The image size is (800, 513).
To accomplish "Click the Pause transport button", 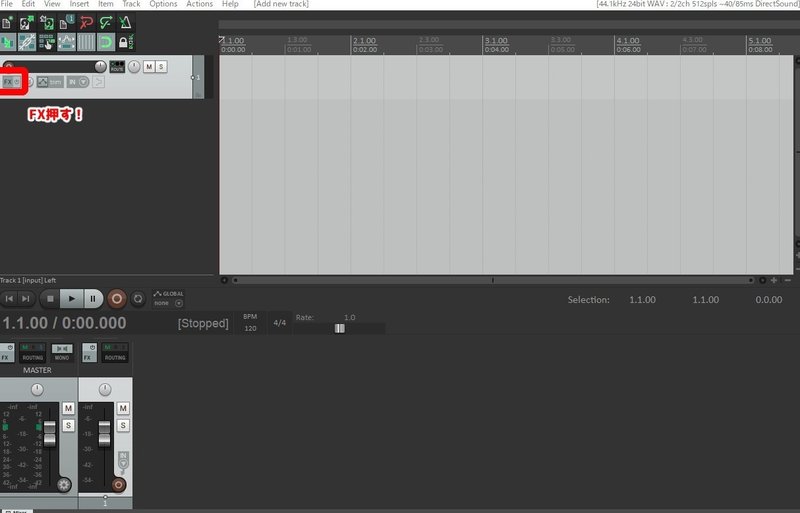I will click(x=93, y=299).
